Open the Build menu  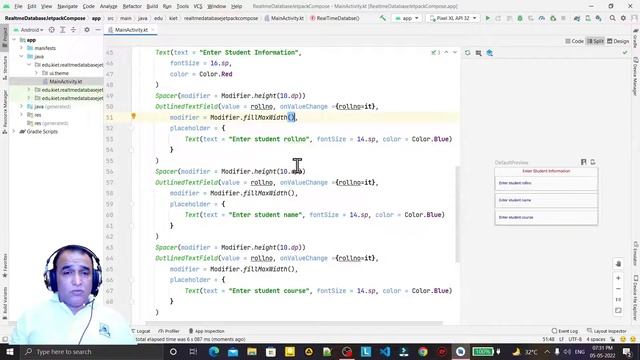[152, 6]
